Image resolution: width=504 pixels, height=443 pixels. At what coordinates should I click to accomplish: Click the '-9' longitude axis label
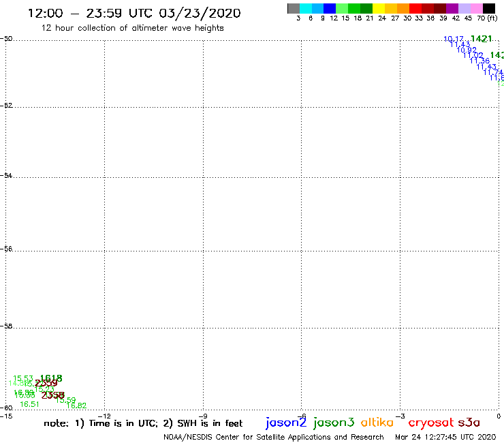203,416
